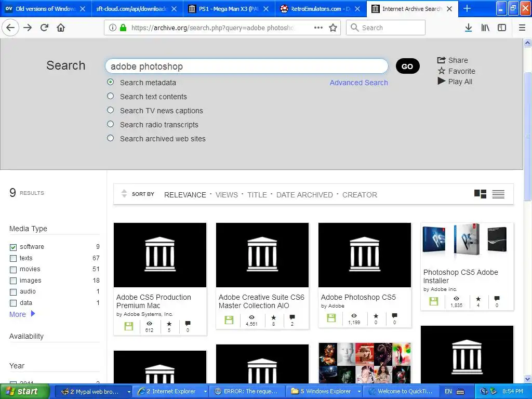The height and width of the screenshot is (399, 532).
Task: Click software floppy icon on Adobe CS5 Production Premium
Action: point(129,326)
